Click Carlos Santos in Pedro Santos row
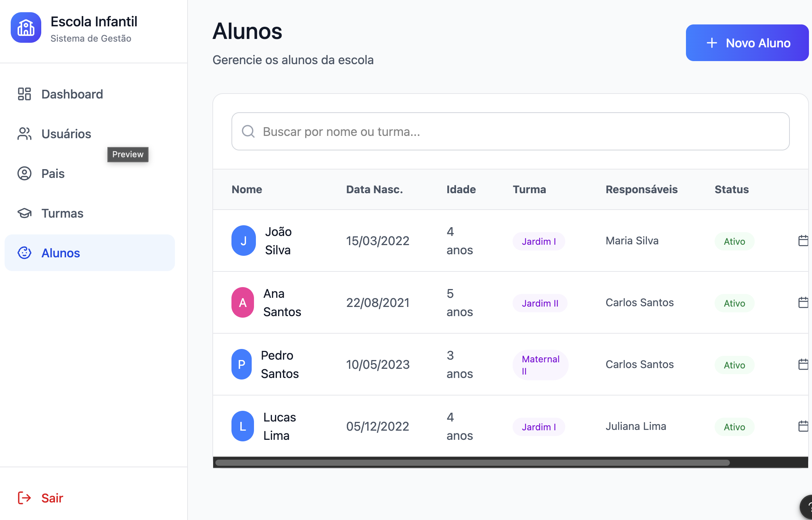 (x=640, y=364)
